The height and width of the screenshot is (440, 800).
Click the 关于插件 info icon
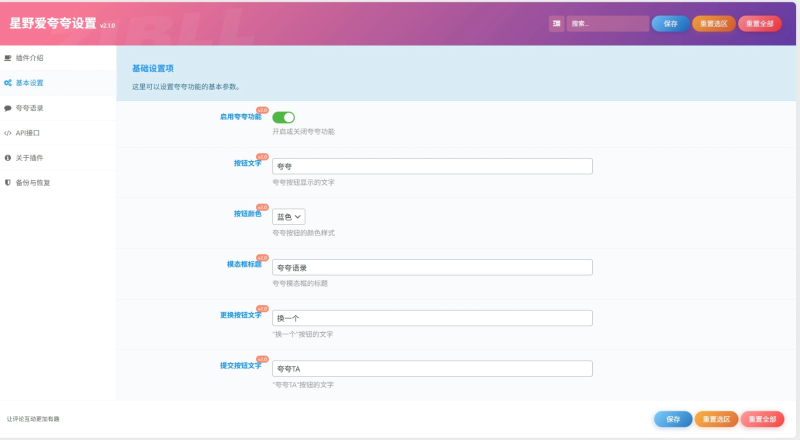[8, 158]
